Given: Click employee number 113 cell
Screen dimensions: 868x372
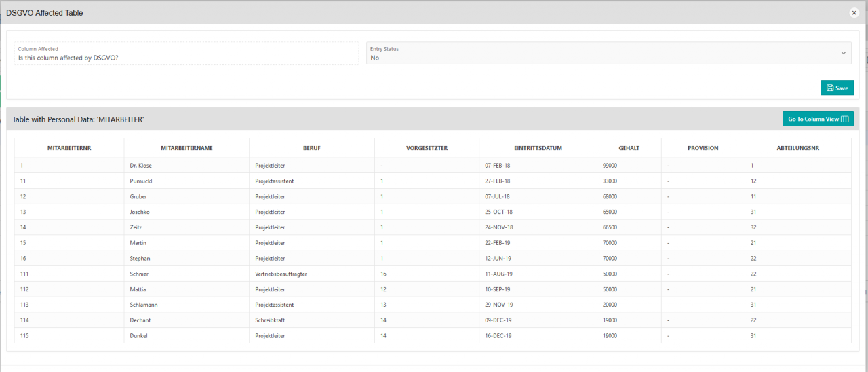Looking at the screenshot, I should (x=69, y=305).
